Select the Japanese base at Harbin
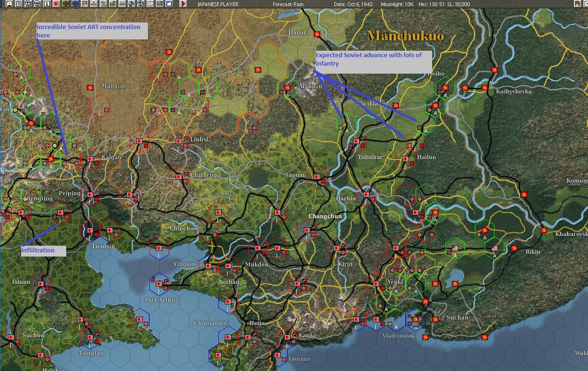This screenshot has height=371, width=588. 366,195
